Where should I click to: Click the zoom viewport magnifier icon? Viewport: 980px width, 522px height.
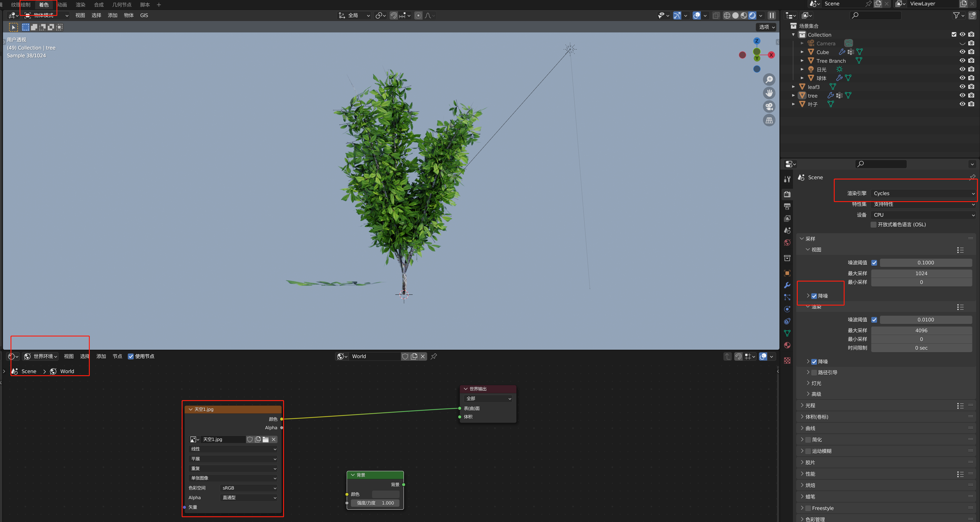[769, 80]
